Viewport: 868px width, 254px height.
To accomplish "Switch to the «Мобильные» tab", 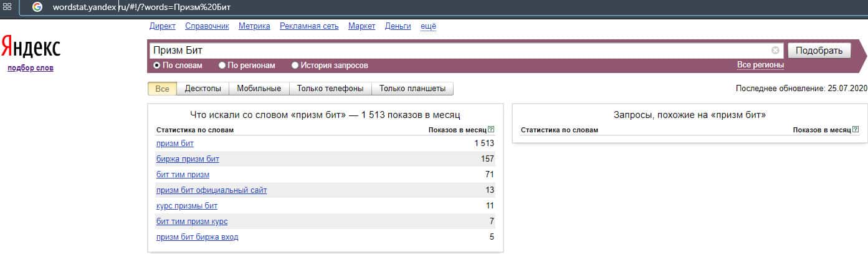I will (259, 89).
